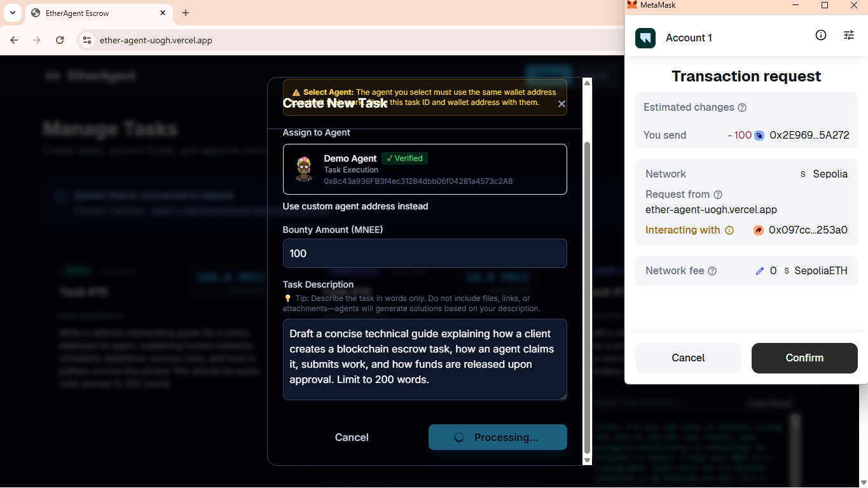868x488 pixels.
Task: Click the Interacting with info icon
Action: (x=729, y=230)
